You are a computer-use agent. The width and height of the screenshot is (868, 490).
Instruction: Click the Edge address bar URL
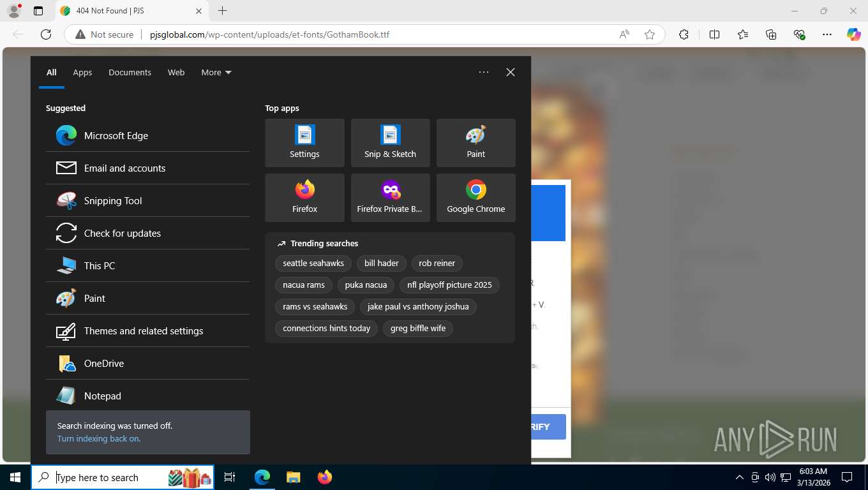point(269,34)
